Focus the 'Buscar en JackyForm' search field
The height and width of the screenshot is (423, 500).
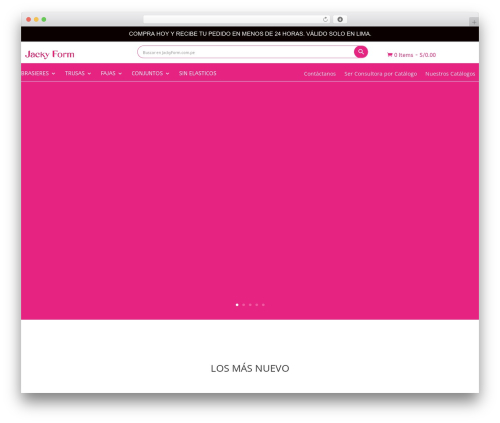(x=246, y=52)
